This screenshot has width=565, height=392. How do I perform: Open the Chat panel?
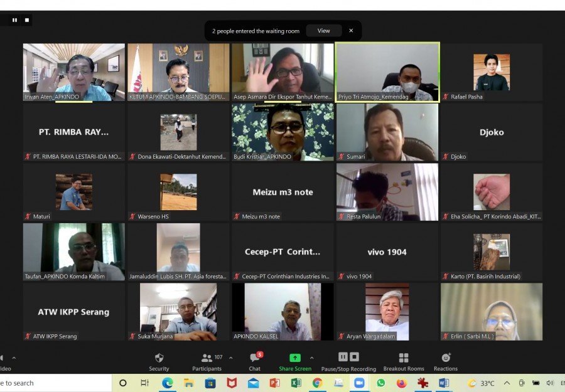(255, 362)
